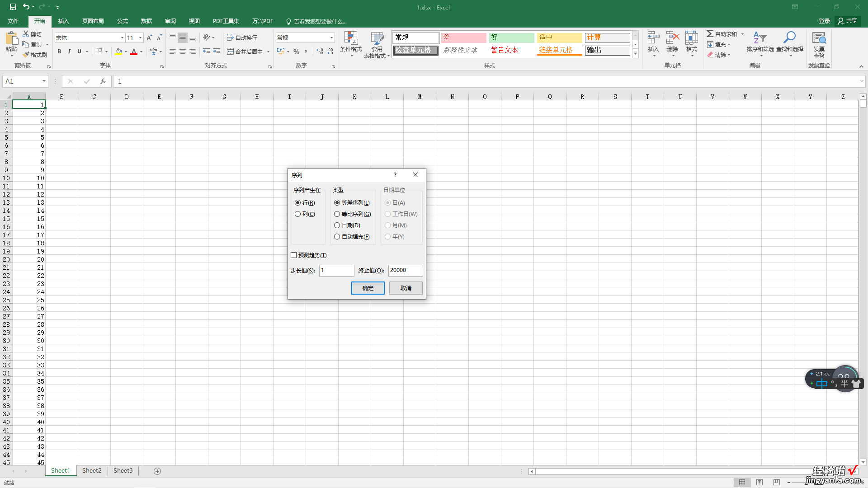Select 等比序列(G) radio button
The image size is (868, 488).
click(337, 213)
